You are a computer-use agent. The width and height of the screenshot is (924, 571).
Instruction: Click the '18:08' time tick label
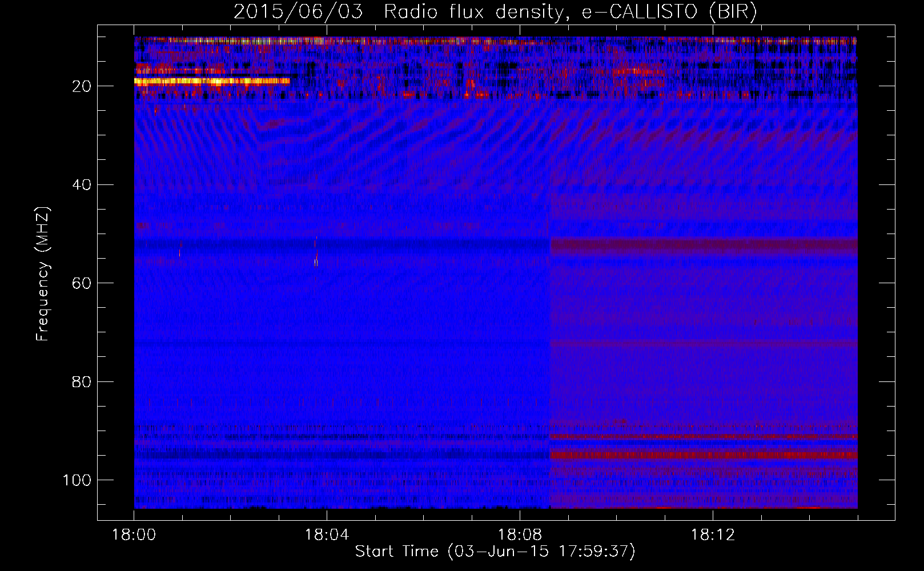(x=520, y=534)
